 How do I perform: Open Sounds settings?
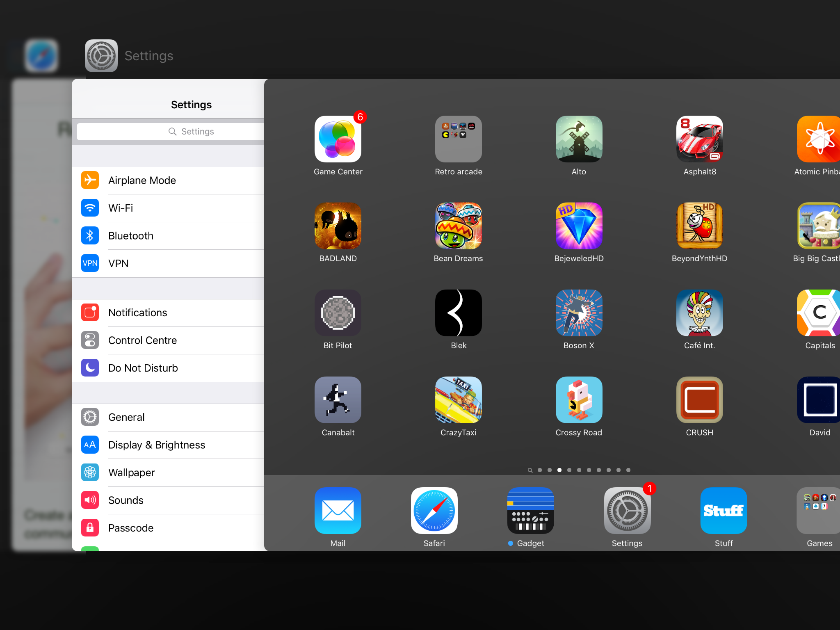tap(168, 500)
